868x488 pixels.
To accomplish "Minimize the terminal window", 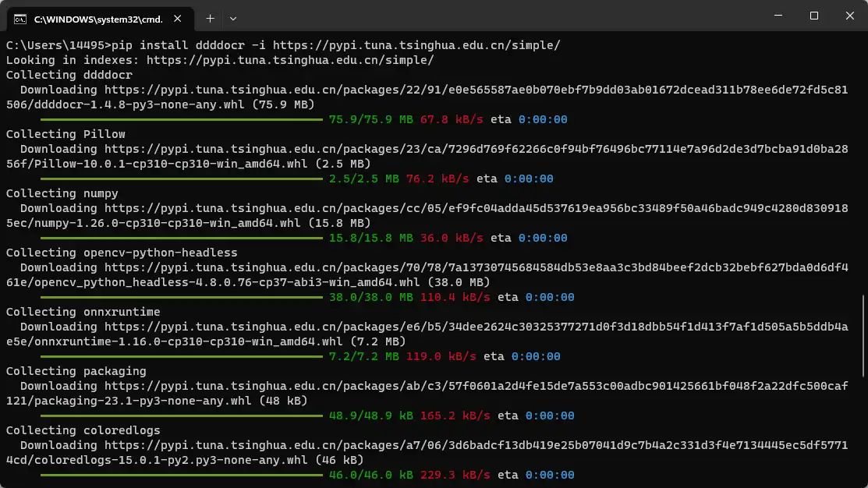I will pyautogui.click(x=778, y=16).
